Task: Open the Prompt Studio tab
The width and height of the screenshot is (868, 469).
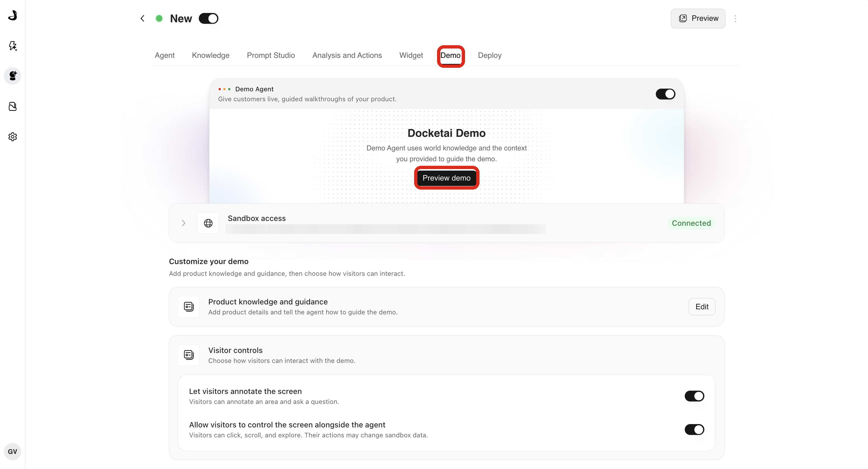Action: coord(271,55)
